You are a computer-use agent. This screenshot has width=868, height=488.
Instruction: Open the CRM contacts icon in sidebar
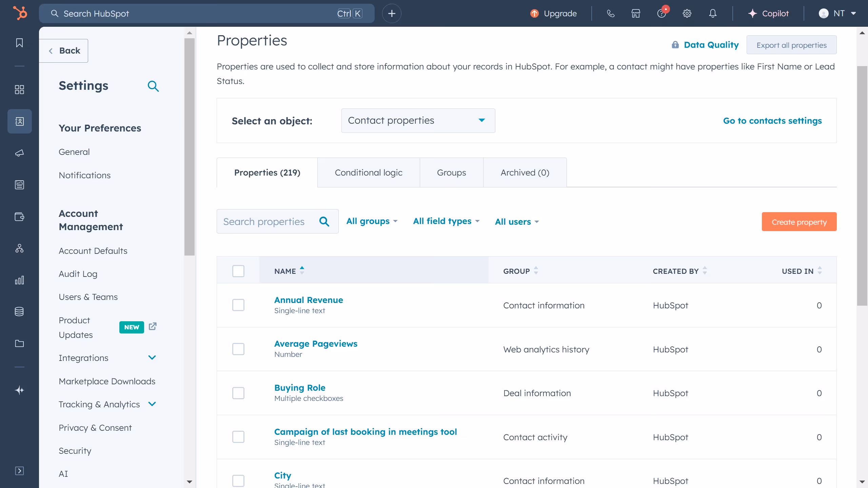click(19, 121)
